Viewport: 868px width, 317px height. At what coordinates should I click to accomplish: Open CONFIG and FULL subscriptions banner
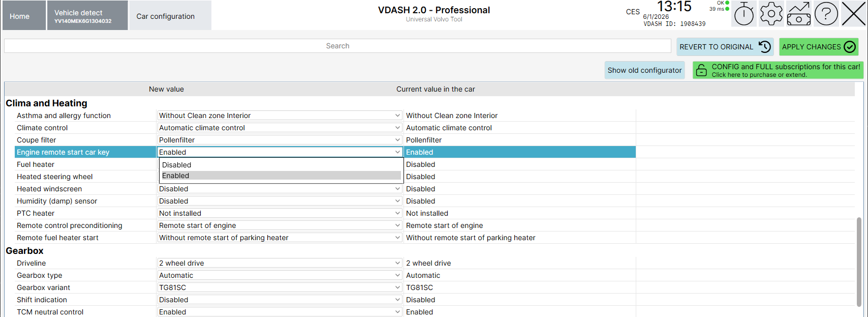coord(778,70)
